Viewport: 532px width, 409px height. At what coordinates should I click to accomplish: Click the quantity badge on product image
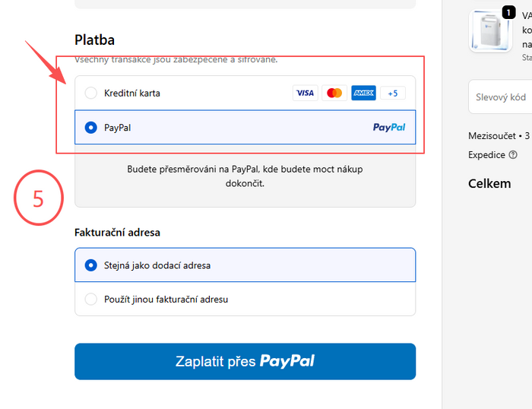click(508, 13)
